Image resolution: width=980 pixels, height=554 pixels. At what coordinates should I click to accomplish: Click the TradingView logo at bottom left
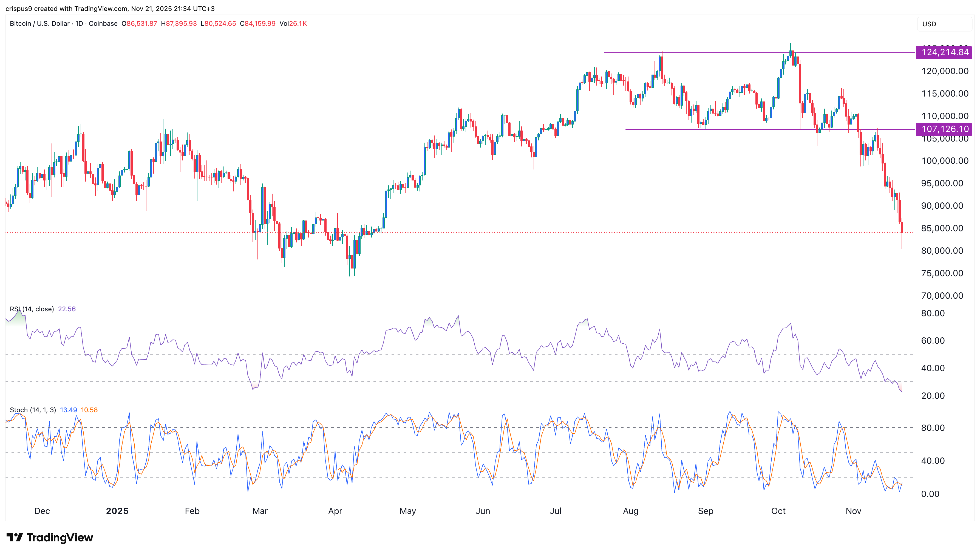click(49, 538)
